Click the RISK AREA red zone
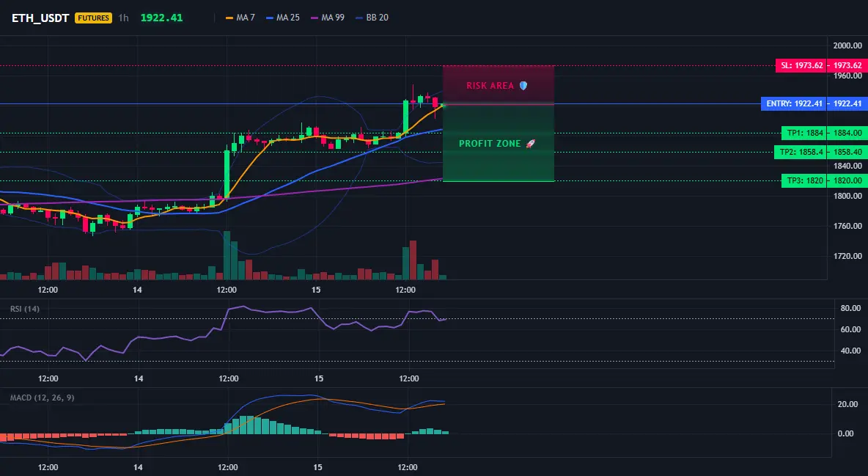Screen dimensions: 868x476 coord(499,85)
